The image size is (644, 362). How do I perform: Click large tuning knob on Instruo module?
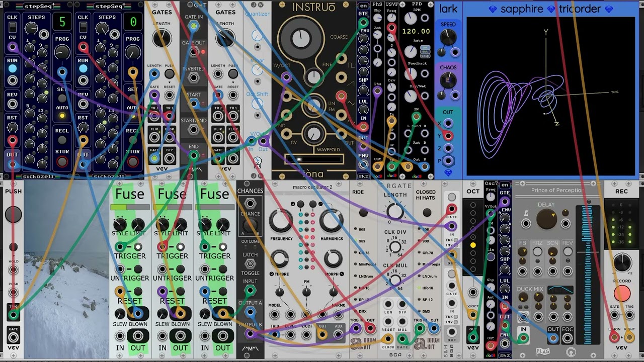pyautogui.click(x=300, y=38)
